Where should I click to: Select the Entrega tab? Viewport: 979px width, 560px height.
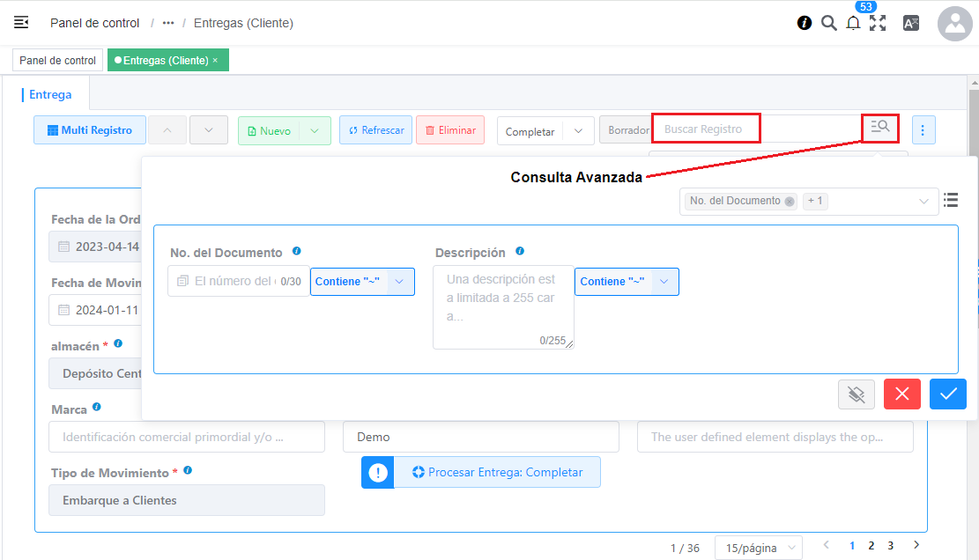tap(50, 94)
